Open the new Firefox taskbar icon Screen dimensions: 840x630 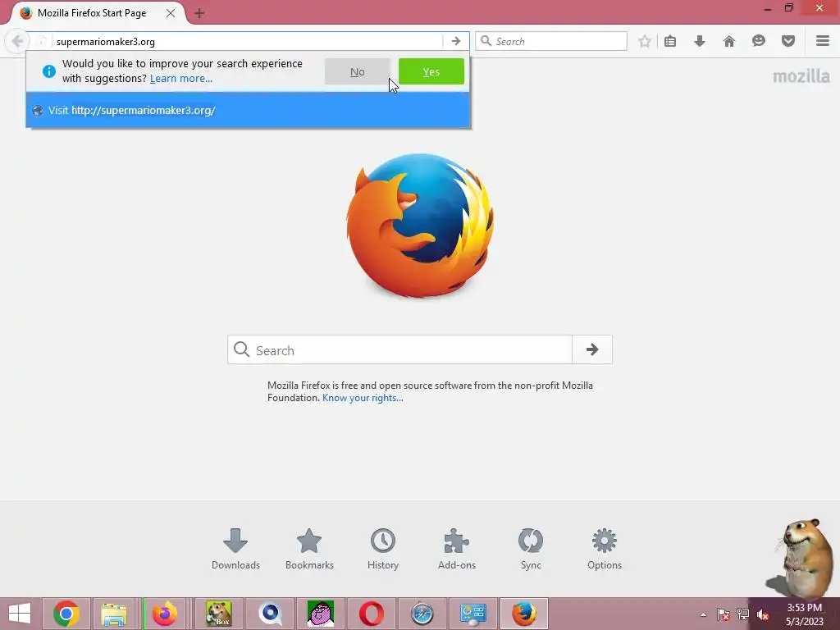[164, 614]
